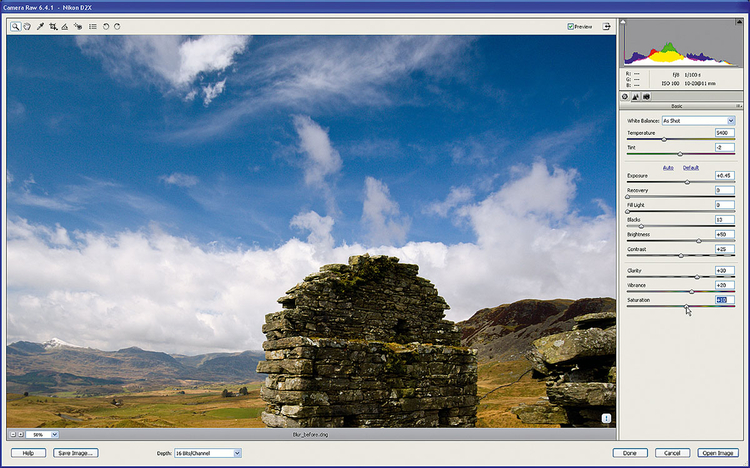Click the Cancel button
The height and width of the screenshot is (468, 750).
(x=673, y=453)
